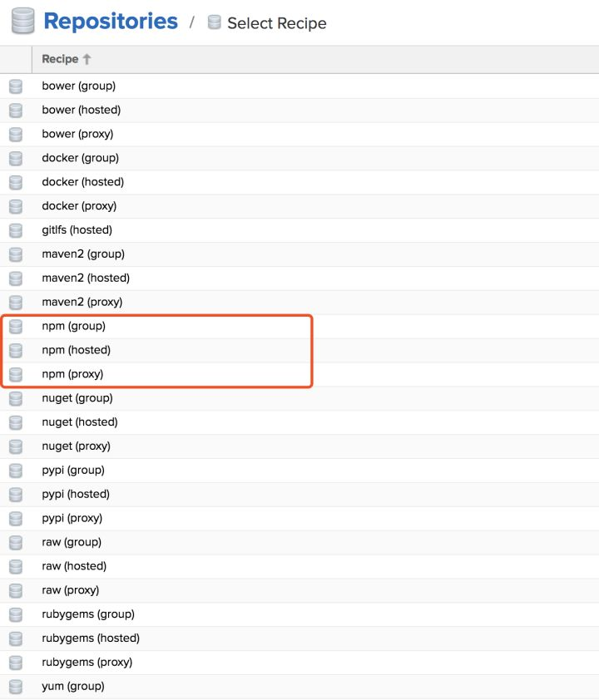Choose the maven2 (proxy) recipe row
The image size is (599, 700).
pos(299,303)
